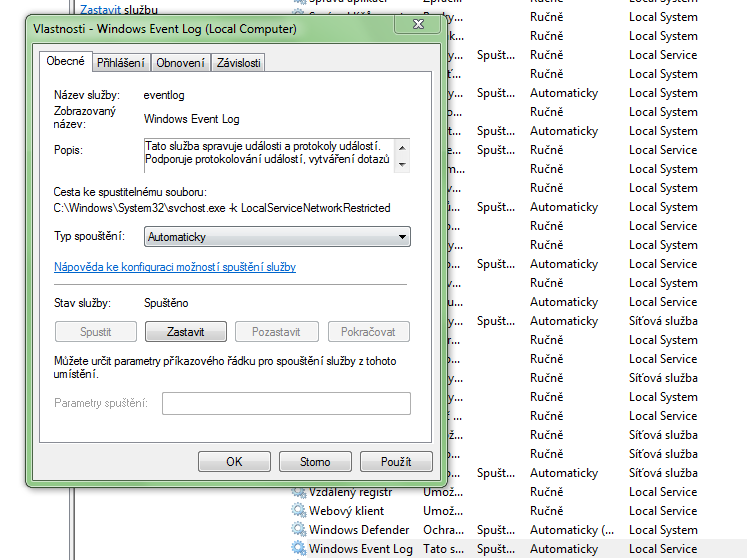This screenshot has height=560, width=755.
Task: Open the Závislosti tab
Action: (x=238, y=63)
